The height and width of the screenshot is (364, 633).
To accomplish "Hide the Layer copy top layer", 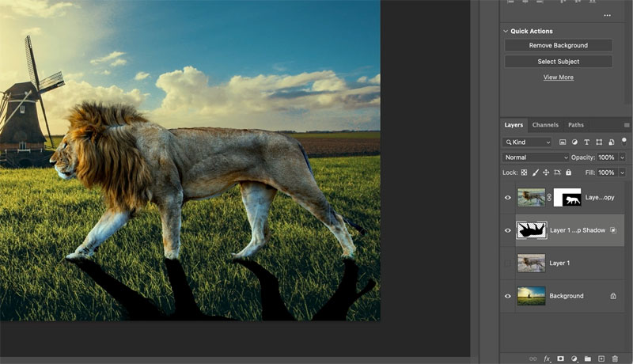I will 508,197.
